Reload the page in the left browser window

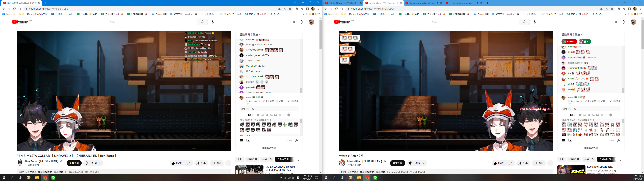pyautogui.click(x=14, y=9)
